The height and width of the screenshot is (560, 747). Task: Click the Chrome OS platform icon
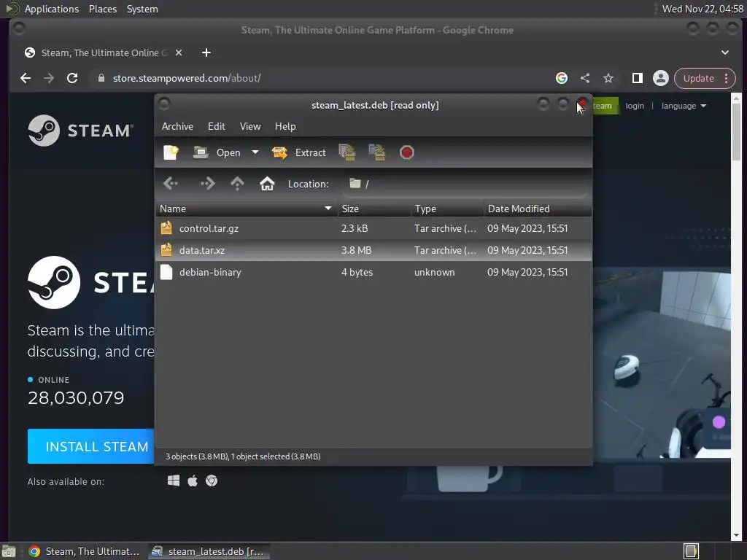212,481
